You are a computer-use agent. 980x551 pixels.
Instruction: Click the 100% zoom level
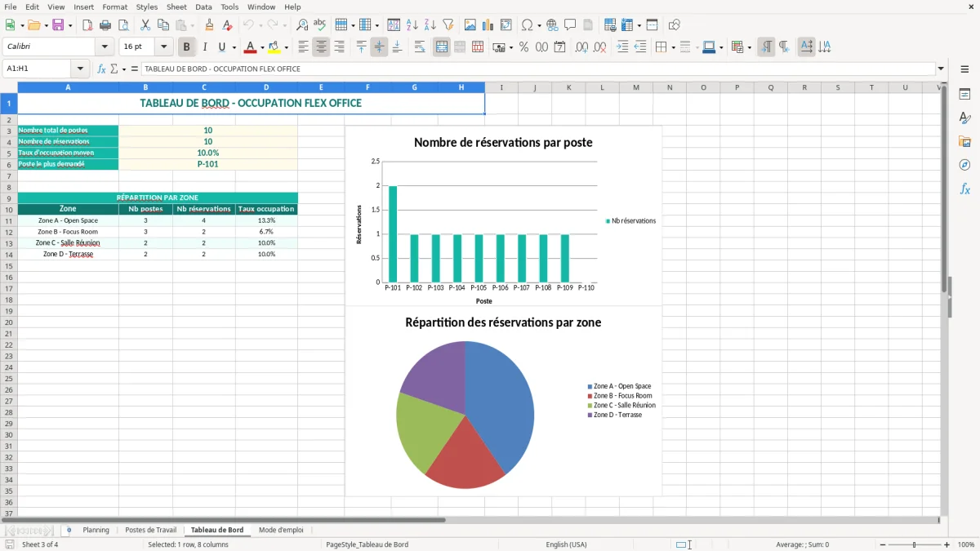(x=966, y=544)
